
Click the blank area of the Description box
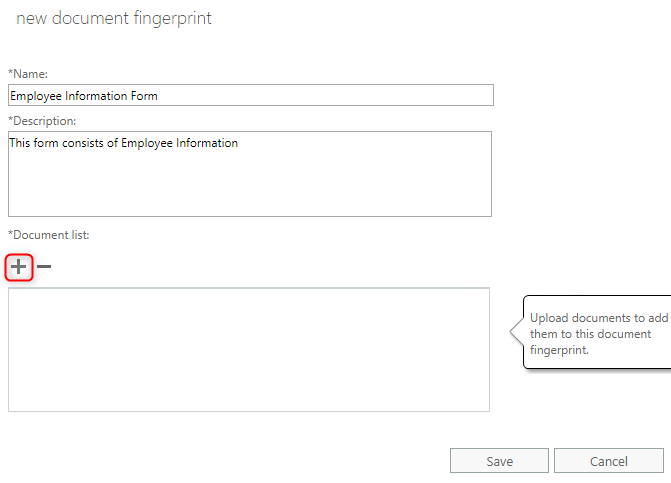250,184
